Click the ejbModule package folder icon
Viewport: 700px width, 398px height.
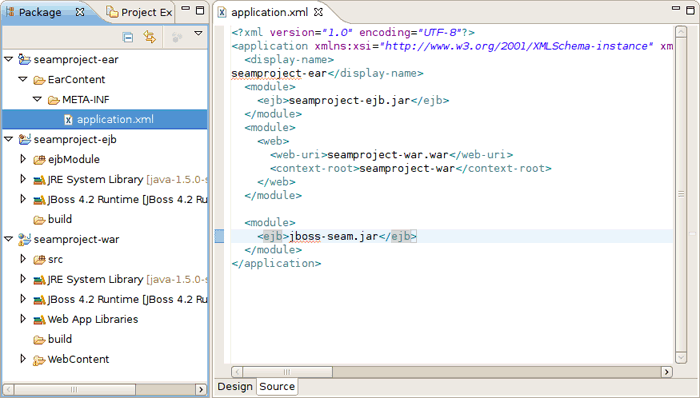coord(39,159)
